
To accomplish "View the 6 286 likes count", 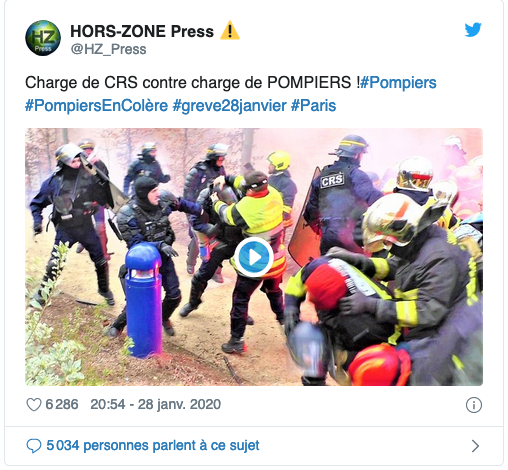I will pyautogui.click(x=62, y=405).
